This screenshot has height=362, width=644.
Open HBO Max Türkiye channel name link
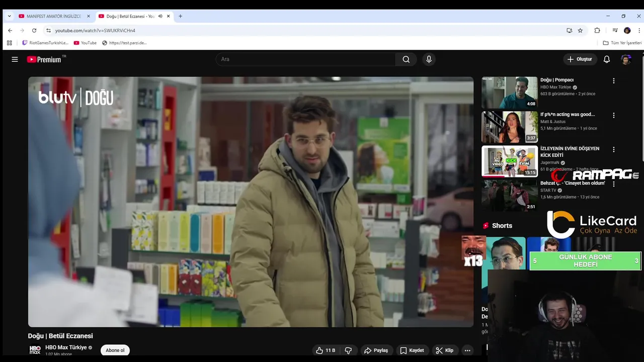pyautogui.click(x=66, y=347)
